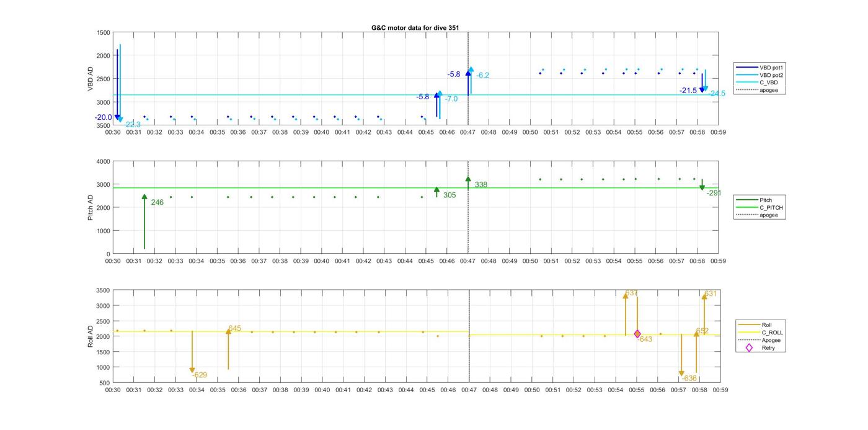The image size is (868, 430).
Task: Click the '500' tick on Roll axis
Action: pos(105,383)
